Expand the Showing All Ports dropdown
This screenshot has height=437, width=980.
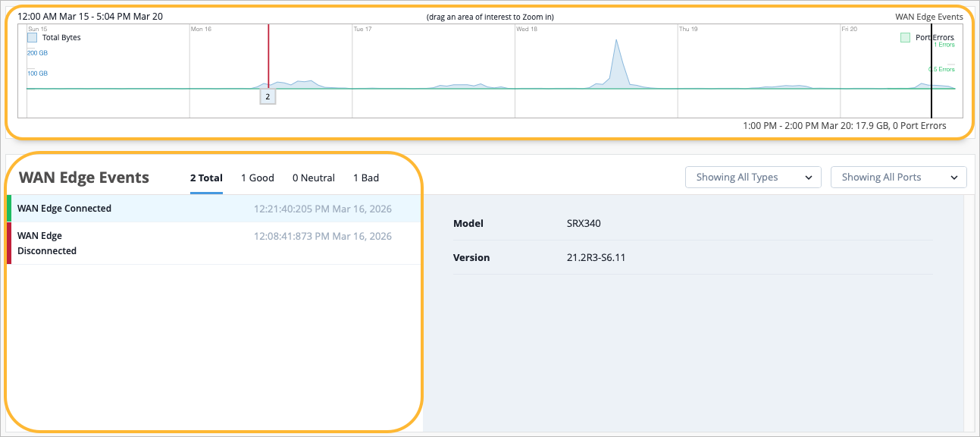tap(898, 178)
